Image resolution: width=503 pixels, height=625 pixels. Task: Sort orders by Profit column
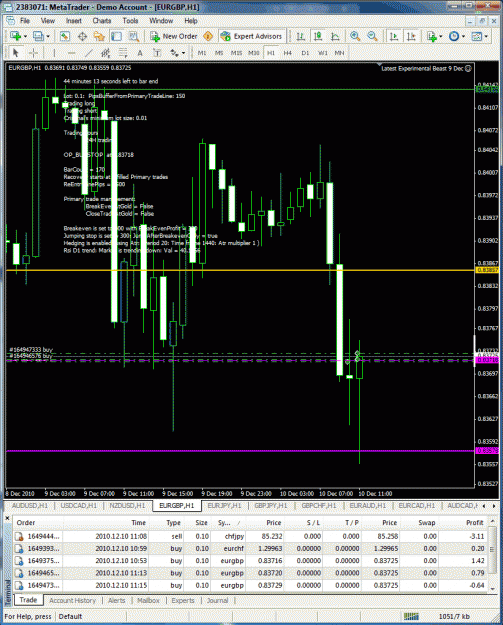click(464, 523)
